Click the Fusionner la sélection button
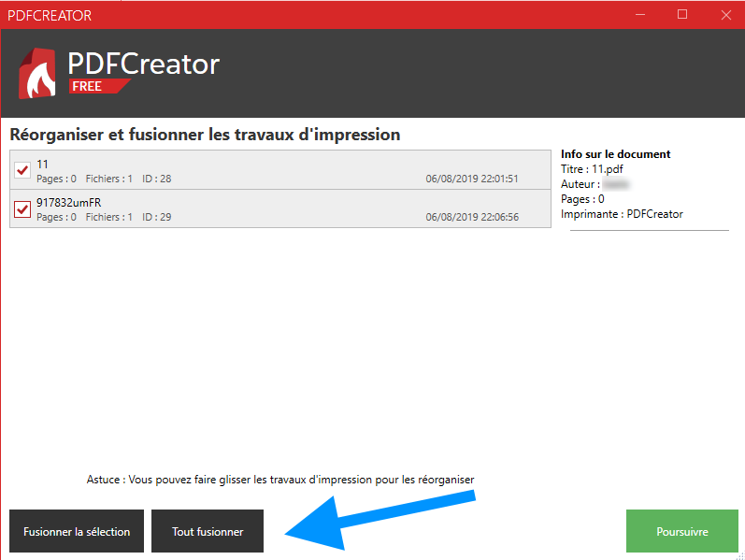This screenshot has width=745, height=560. (77, 531)
